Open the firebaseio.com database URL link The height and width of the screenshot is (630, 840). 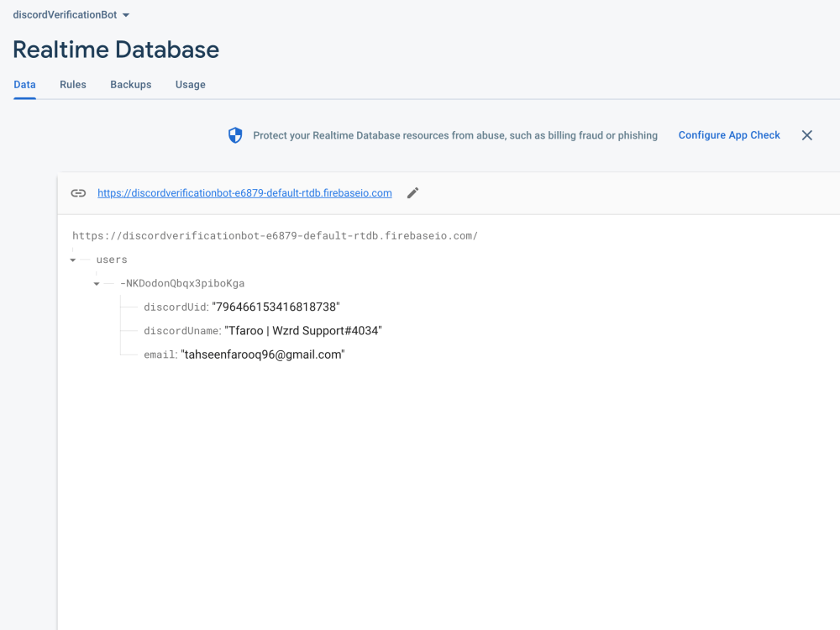tap(244, 192)
